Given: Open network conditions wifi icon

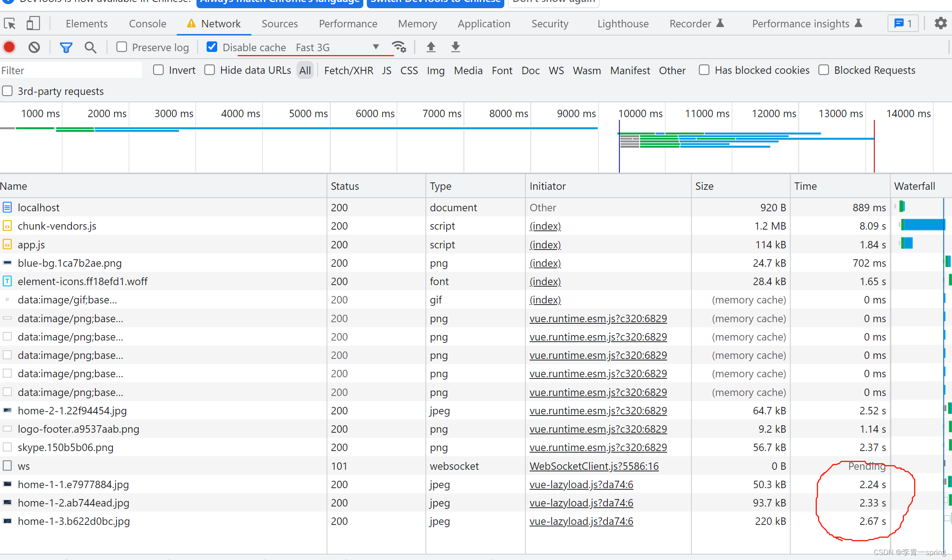Looking at the screenshot, I should pyautogui.click(x=399, y=47).
